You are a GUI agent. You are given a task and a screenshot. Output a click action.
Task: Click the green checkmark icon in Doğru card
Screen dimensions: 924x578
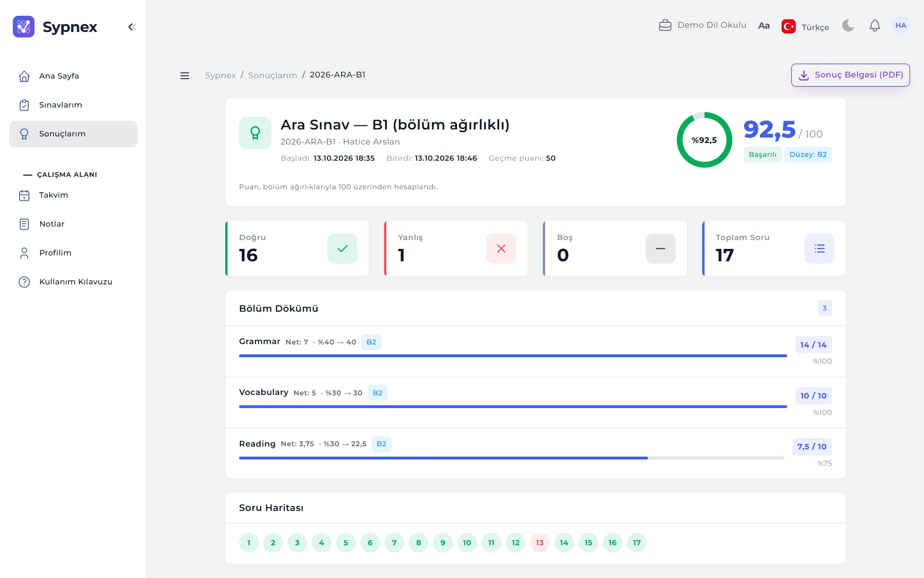coord(342,249)
